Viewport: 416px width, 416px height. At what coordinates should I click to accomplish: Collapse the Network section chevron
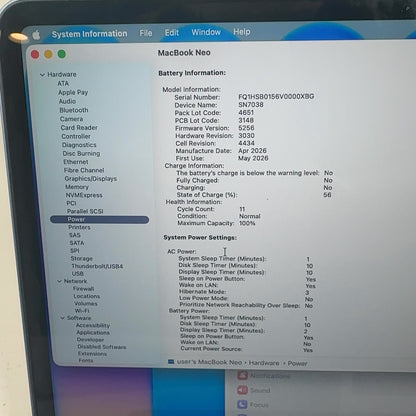pyautogui.click(x=59, y=281)
